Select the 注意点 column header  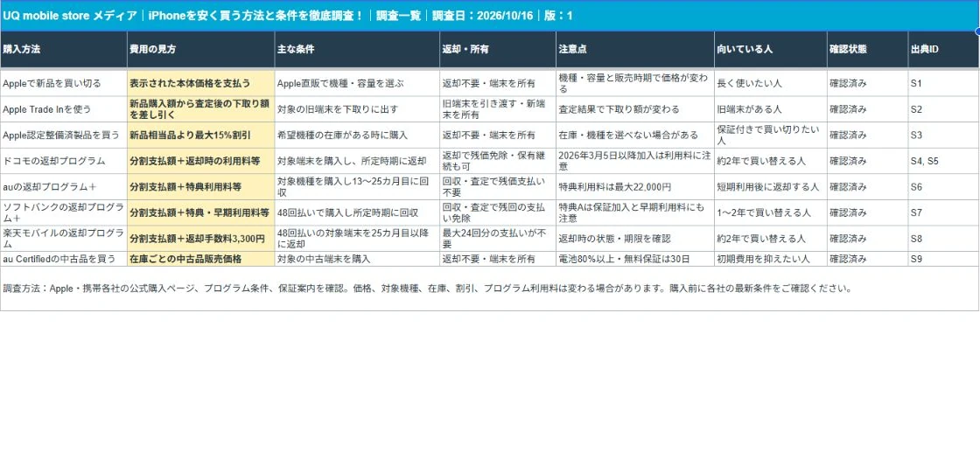pos(635,49)
